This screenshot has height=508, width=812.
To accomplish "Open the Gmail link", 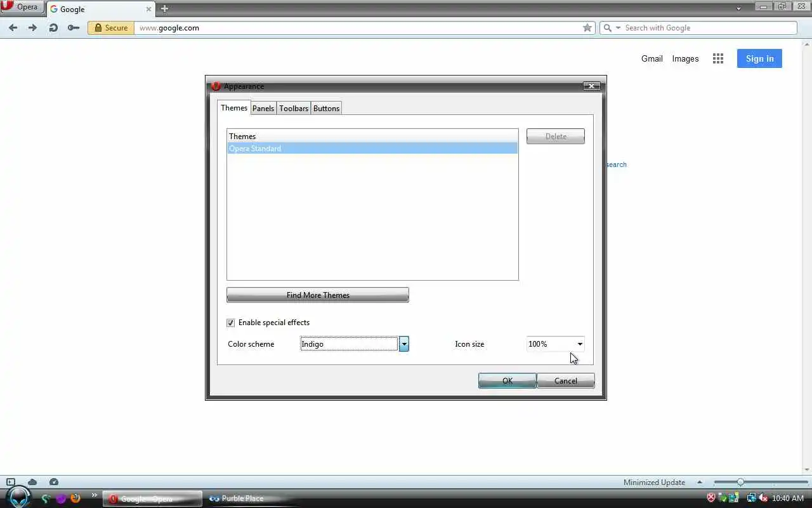I will 652,58.
